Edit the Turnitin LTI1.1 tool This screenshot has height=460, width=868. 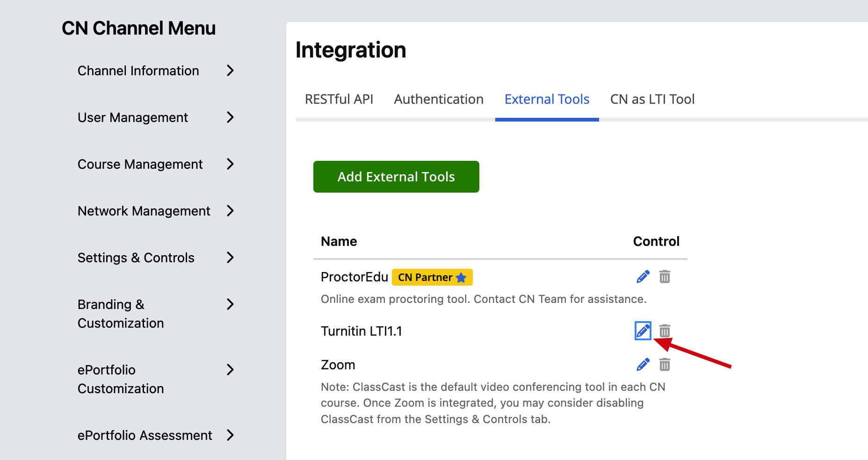(643, 331)
